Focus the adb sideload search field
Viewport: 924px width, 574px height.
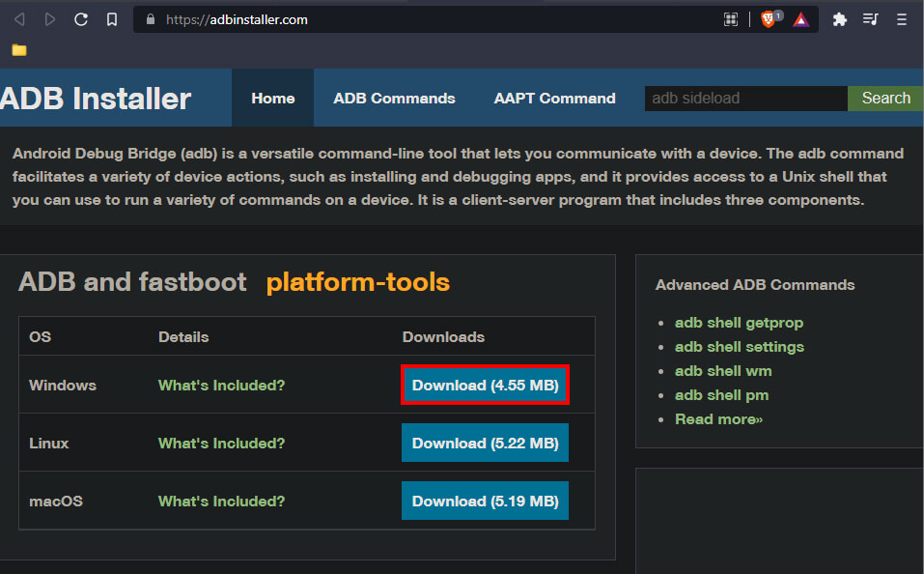(746, 98)
